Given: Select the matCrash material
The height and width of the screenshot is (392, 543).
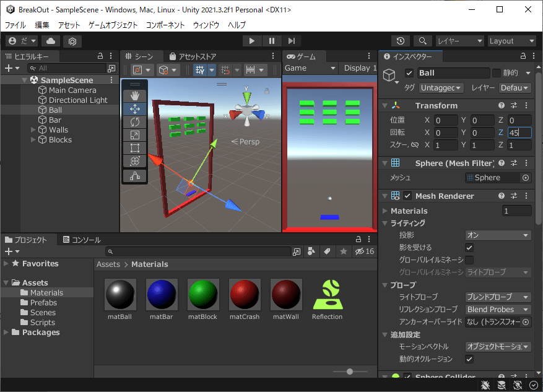Looking at the screenshot, I should coord(245,300).
